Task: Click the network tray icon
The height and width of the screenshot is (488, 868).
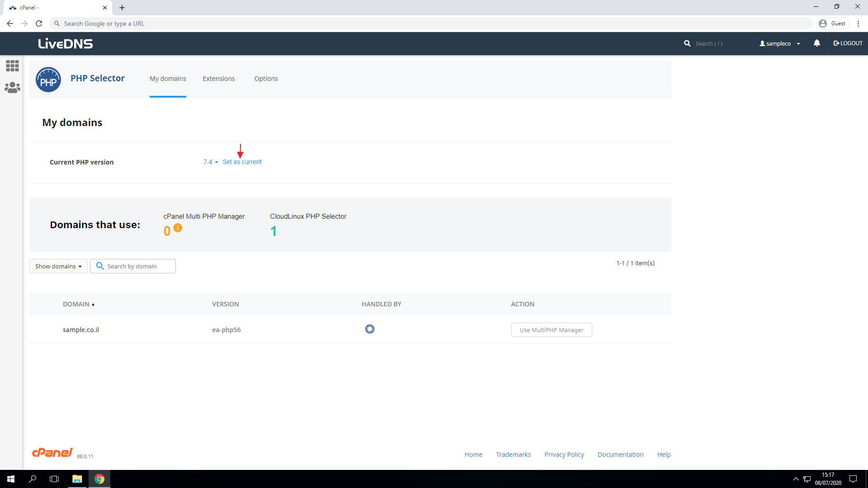Action: coord(807,479)
